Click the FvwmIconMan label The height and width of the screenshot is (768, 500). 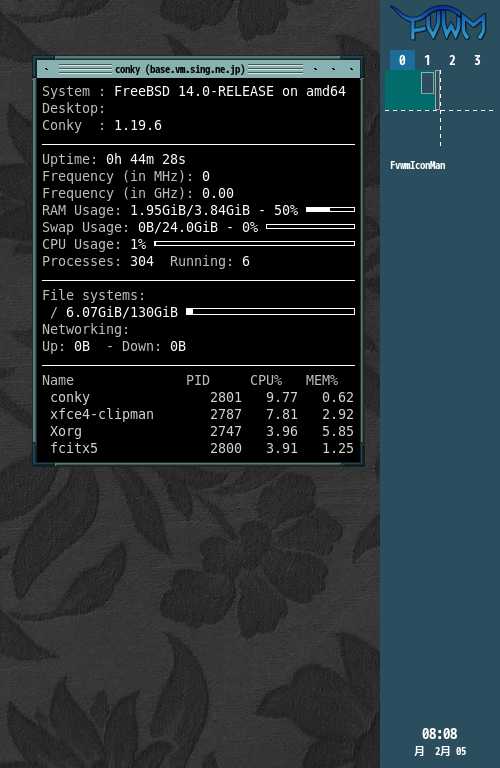point(418,166)
